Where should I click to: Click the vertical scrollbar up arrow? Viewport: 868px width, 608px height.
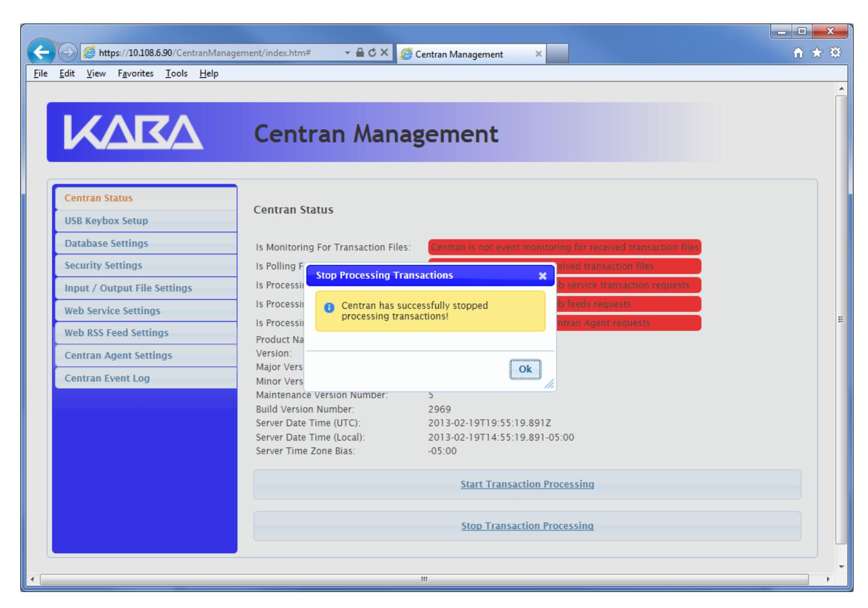(x=840, y=89)
